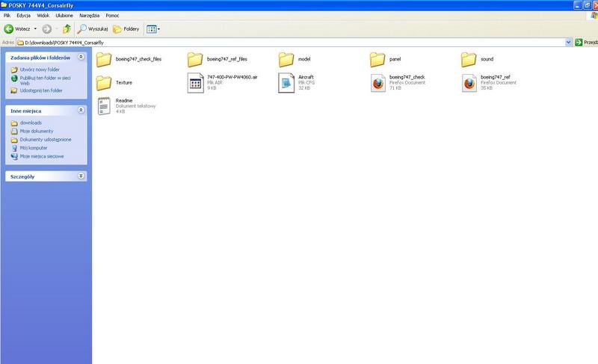The image size is (598, 364).
Task: Click Publikuj ten folder w sieci Web
Action: (45, 81)
